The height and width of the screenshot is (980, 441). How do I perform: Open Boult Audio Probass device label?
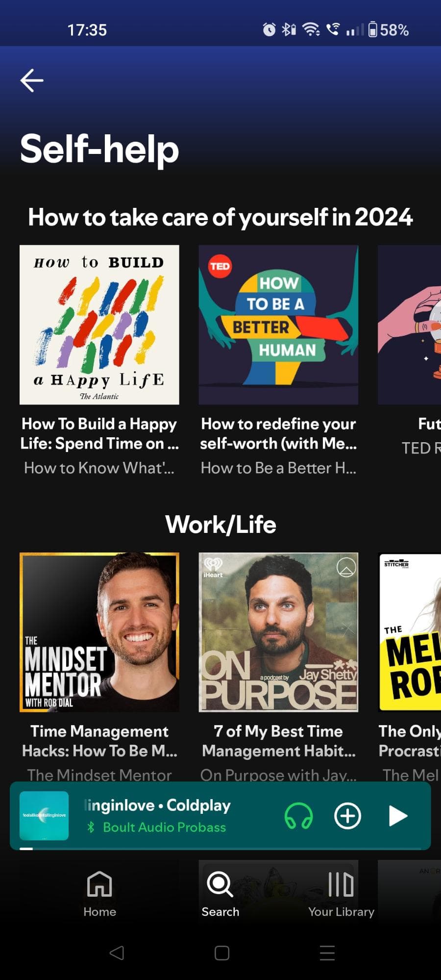tap(164, 828)
